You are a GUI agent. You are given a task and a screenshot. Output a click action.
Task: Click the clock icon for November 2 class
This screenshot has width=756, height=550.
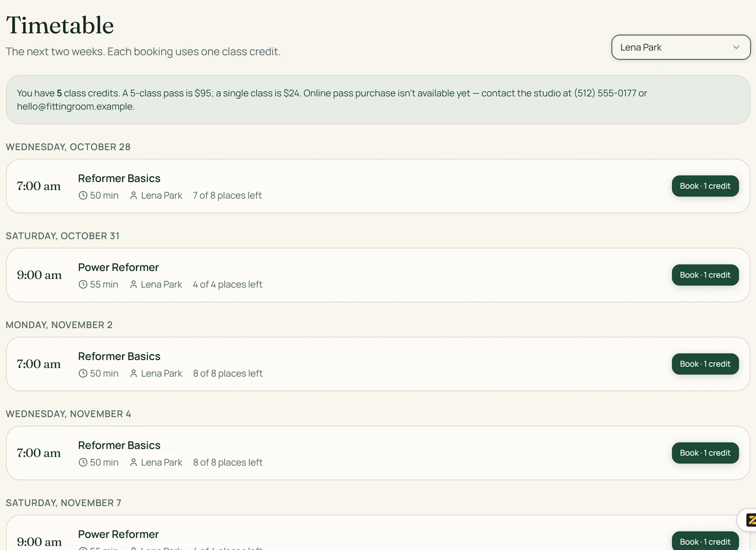pyautogui.click(x=83, y=373)
